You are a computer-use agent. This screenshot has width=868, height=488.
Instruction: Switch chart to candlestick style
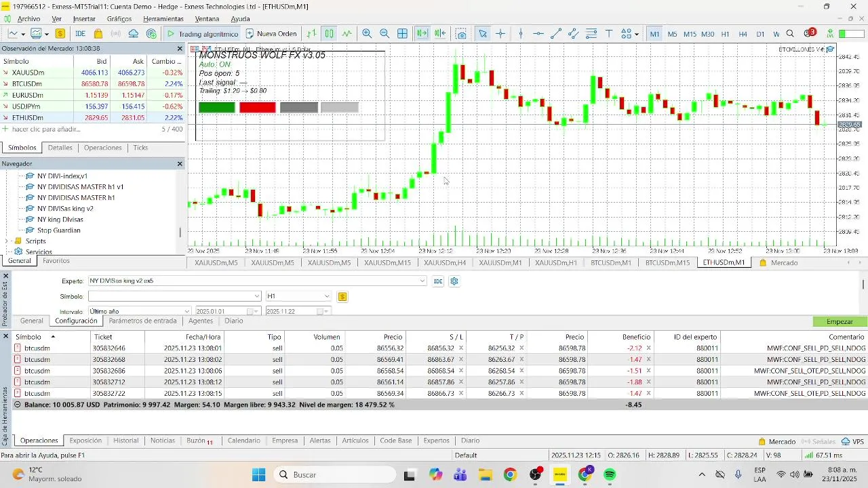coord(329,33)
